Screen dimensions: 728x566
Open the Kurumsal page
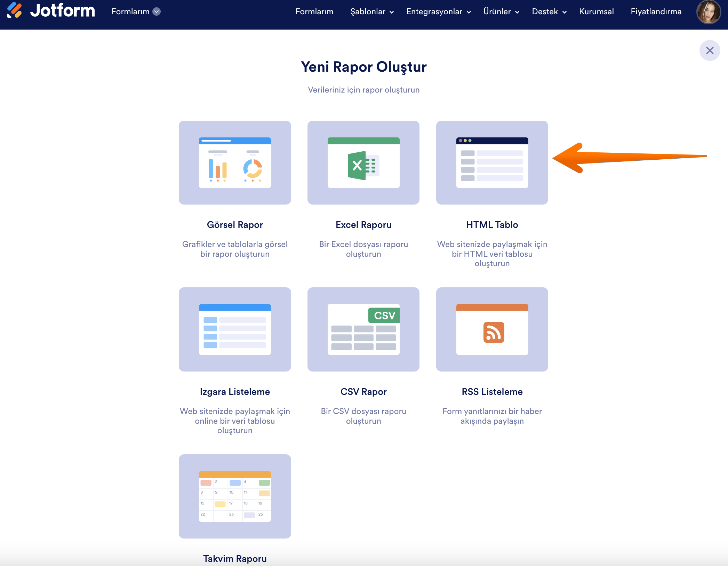coord(596,11)
